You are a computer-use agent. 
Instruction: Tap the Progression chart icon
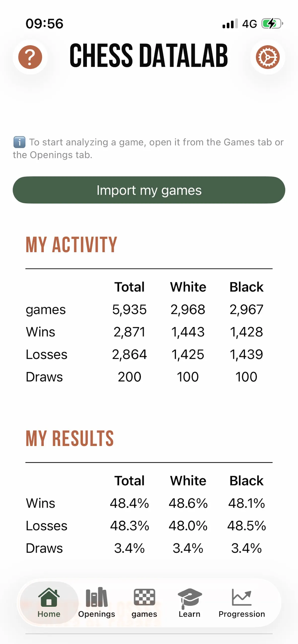click(242, 597)
